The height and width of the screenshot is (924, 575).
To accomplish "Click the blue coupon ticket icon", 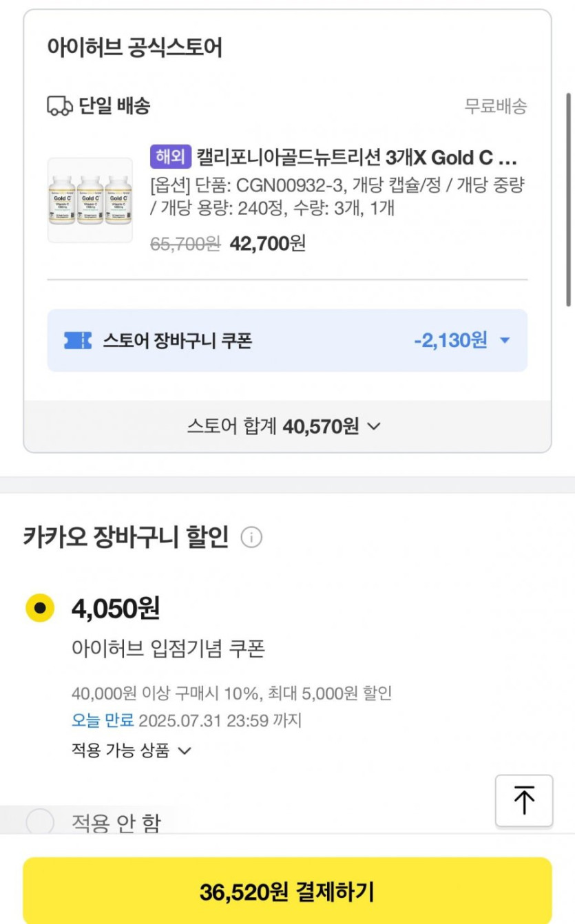I will 77,340.
